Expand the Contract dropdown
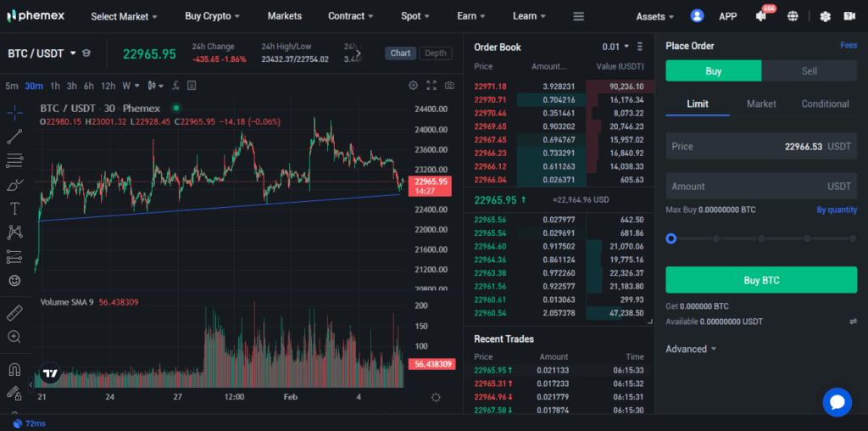The image size is (868, 431). 351,16
